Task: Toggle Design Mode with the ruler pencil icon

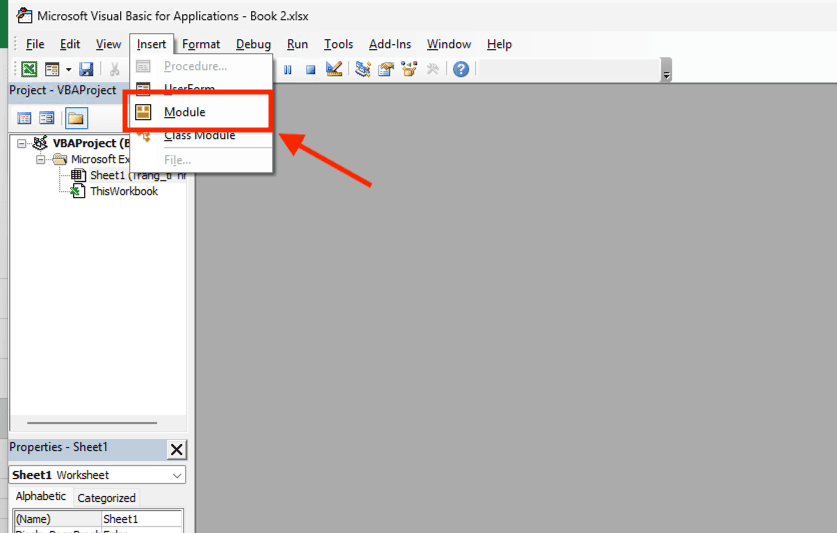Action: click(334, 68)
